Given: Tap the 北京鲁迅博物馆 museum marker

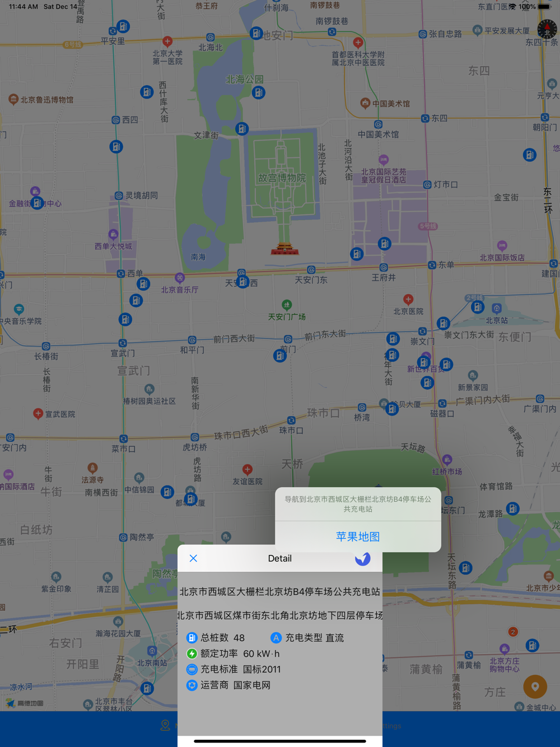Looking at the screenshot, I should [13, 100].
